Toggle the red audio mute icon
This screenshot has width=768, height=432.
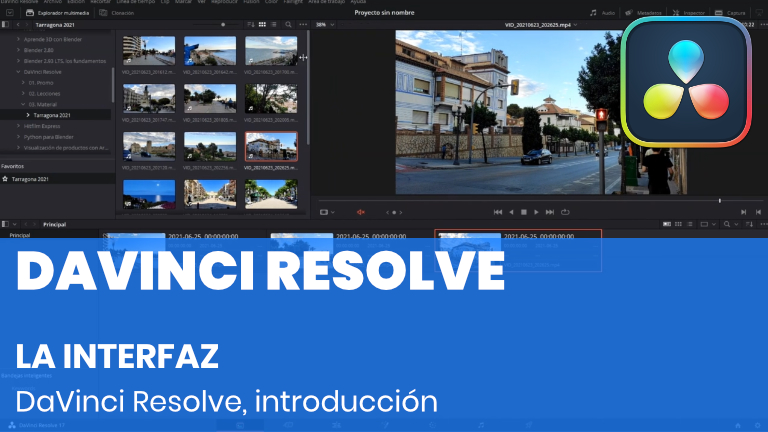point(361,212)
